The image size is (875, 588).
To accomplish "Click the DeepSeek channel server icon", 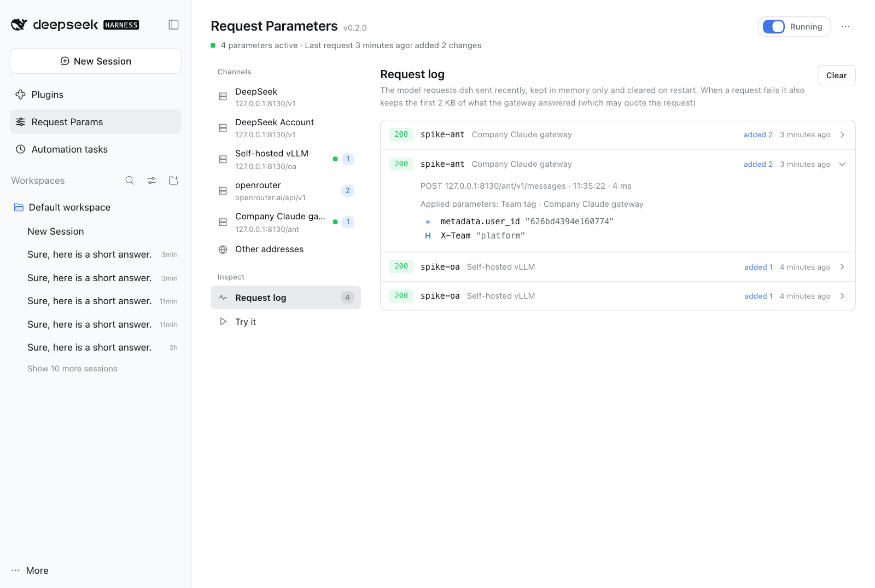I will [223, 97].
